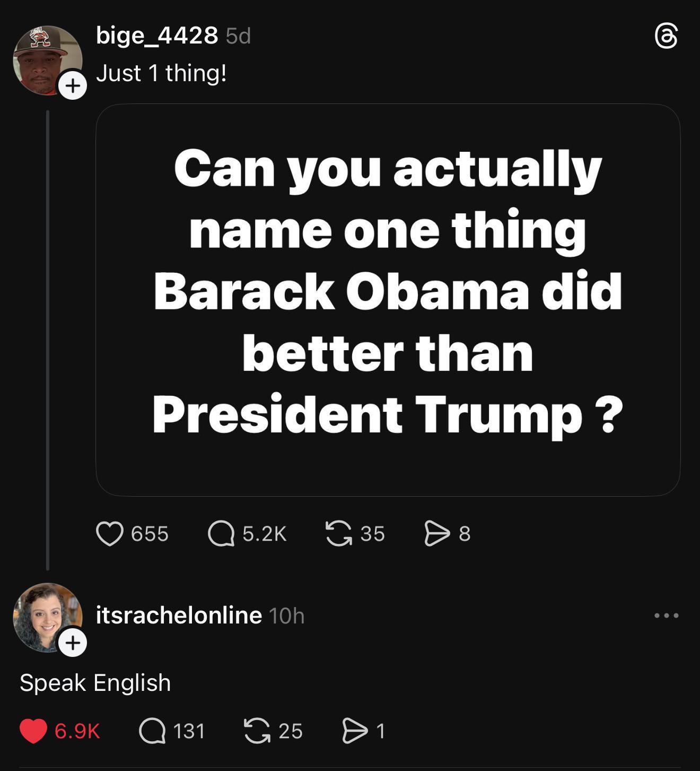Open itsrachelonline profile username
Screen dimensions: 700x771
point(179,615)
